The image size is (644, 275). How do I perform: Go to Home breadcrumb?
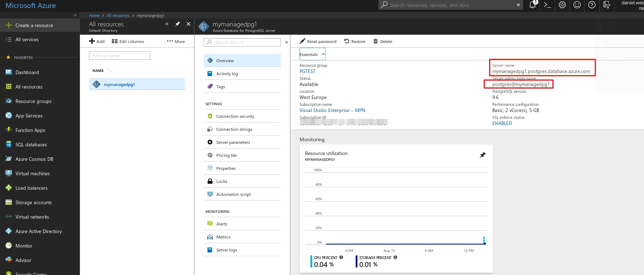coord(94,16)
